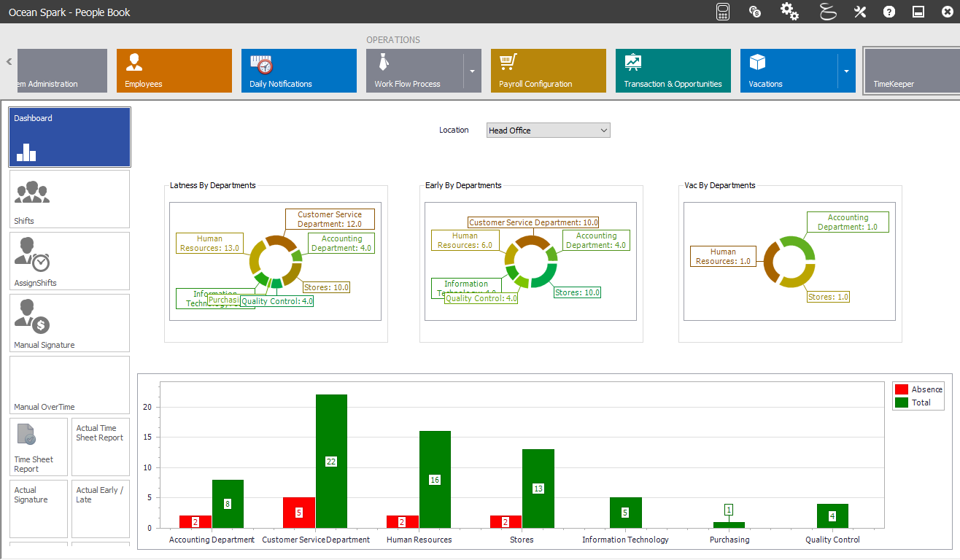The width and height of the screenshot is (960, 560).
Task: Click 'Accounting Department: 4.0' in Early chart
Action: pos(596,241)
